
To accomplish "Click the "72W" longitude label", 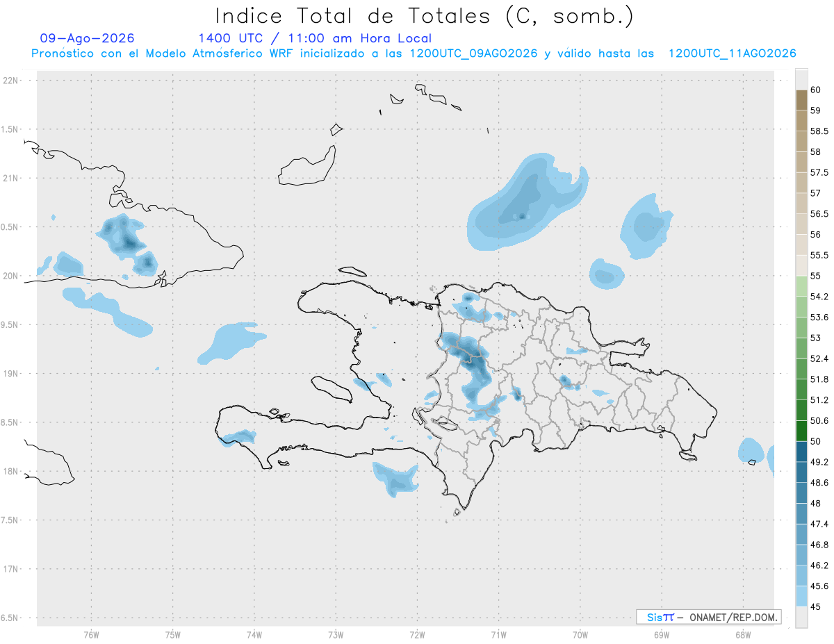I will (417, 635).
